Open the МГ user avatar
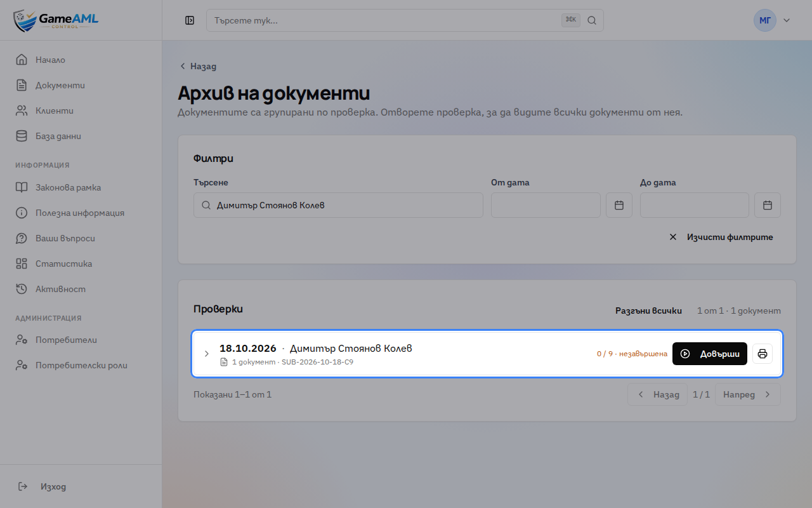This screenshot has height=508, width=812. [765, 20]
